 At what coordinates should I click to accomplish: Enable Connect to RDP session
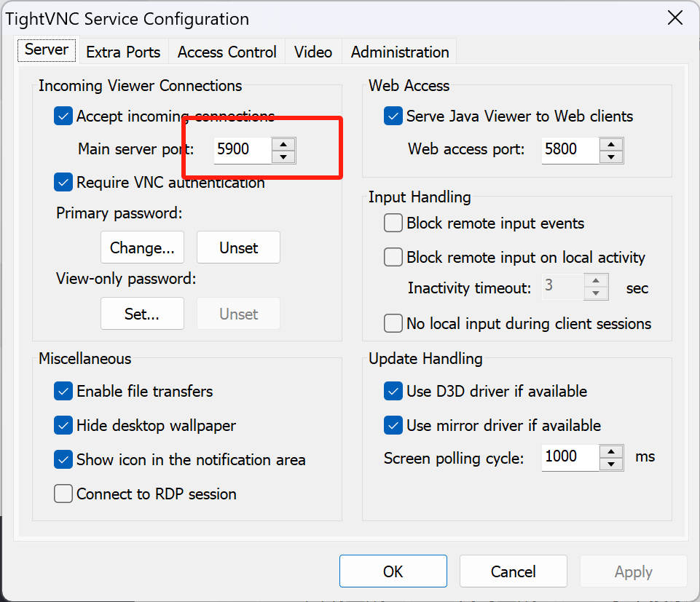tap(63, 494)
